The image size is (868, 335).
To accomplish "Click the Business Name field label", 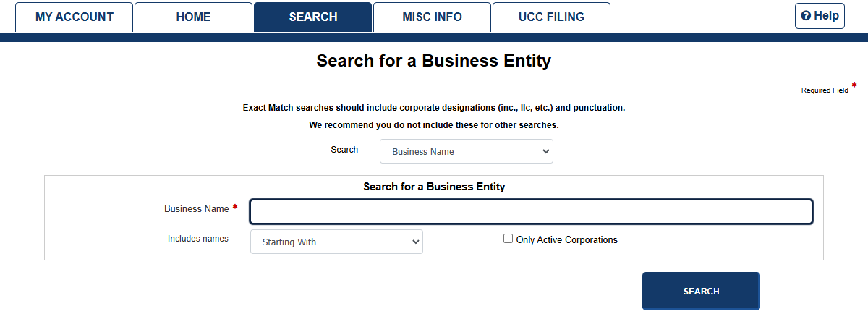I will (196, 208).
